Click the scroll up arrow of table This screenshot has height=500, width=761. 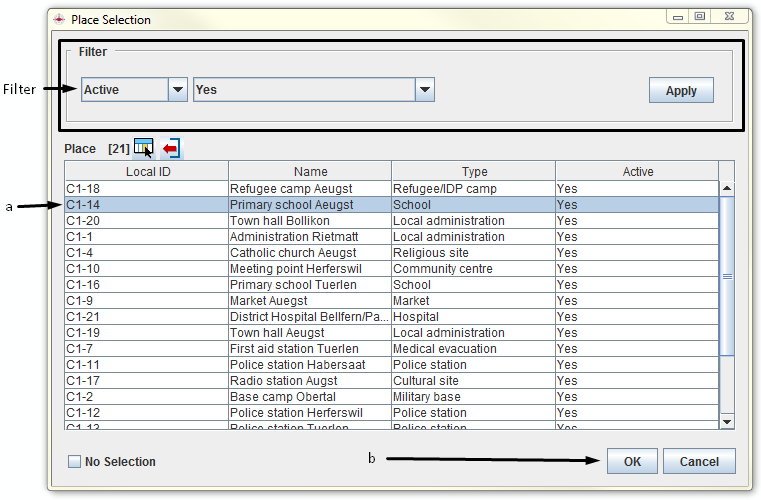click(x=727, y=188)
